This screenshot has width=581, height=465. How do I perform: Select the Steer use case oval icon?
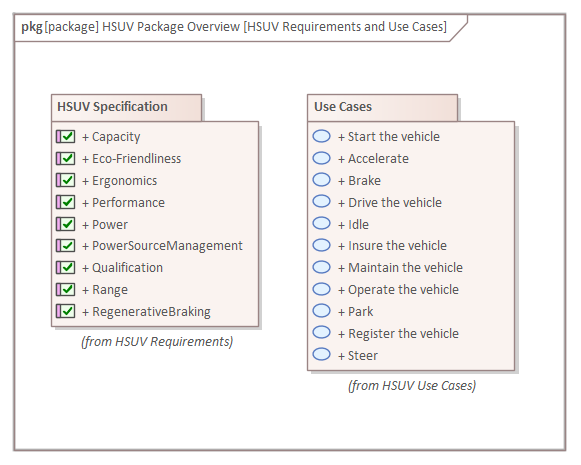(x=321, y=355)
